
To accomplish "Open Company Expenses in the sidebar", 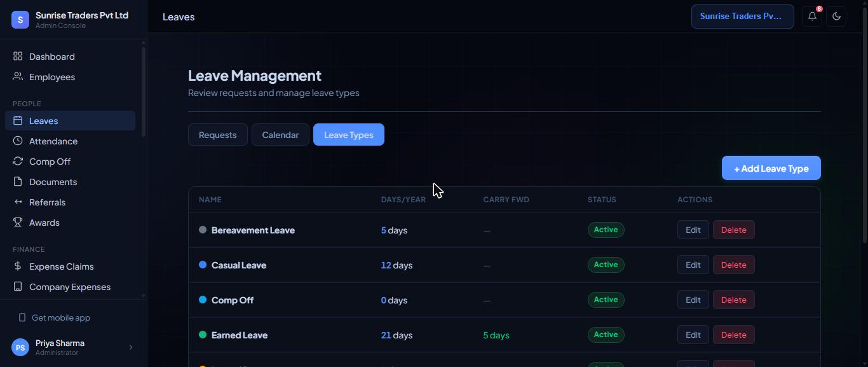I will 70,287.
